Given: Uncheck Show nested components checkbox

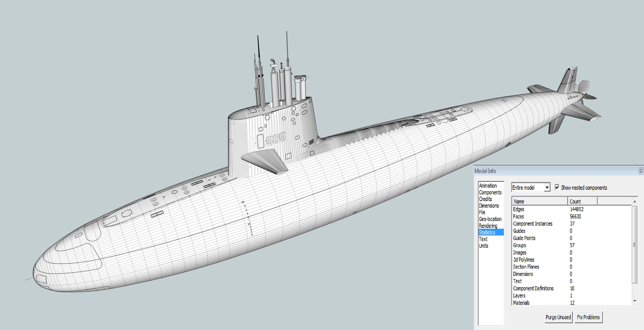Looking at the screenshot, I should 557,187.
